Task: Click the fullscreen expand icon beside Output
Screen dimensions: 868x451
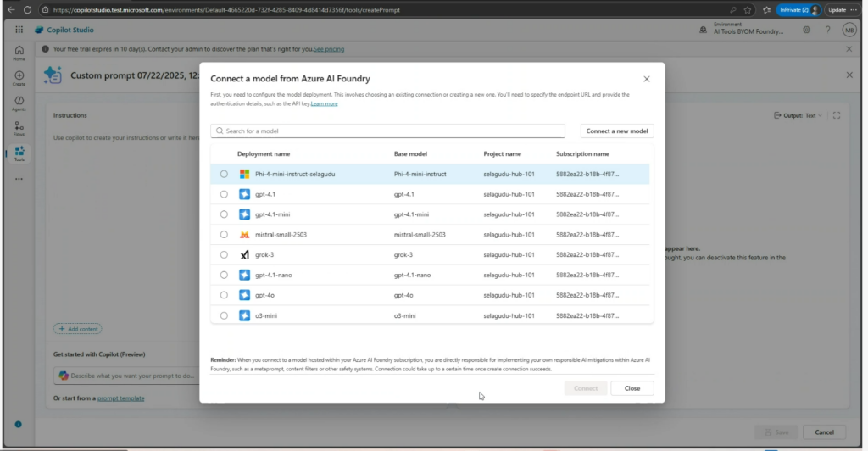Action: pyautogui.click(x=837, y=115)
